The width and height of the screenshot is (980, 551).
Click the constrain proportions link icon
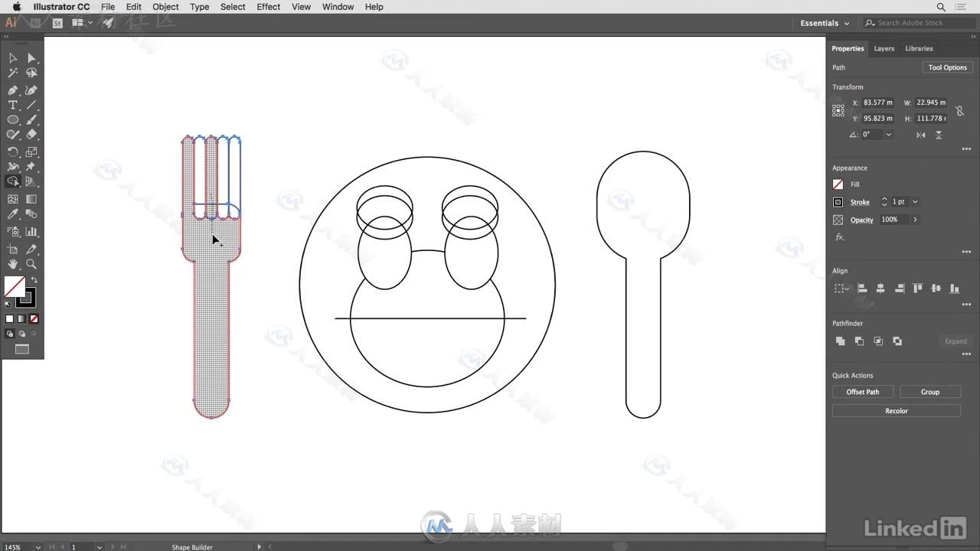[x=959, y=110]
